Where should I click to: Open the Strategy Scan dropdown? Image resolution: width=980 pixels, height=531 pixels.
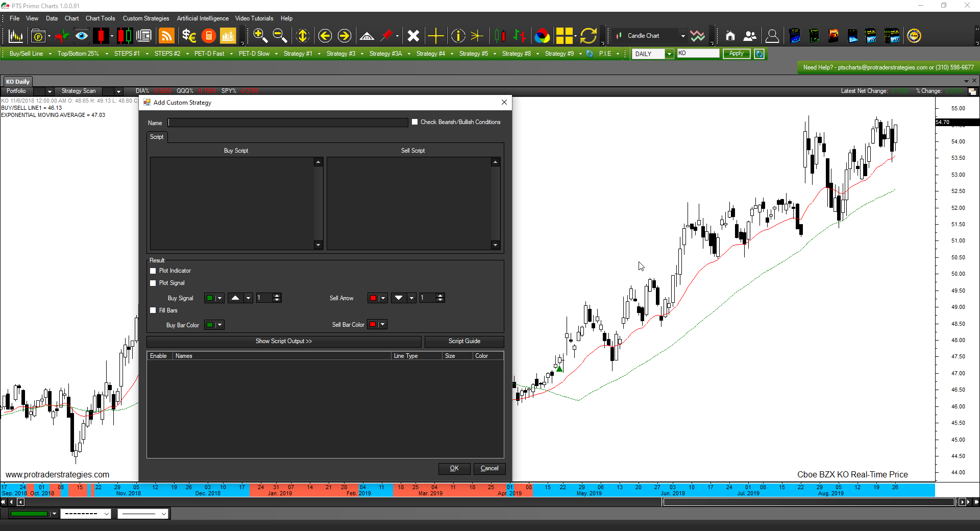118,91
